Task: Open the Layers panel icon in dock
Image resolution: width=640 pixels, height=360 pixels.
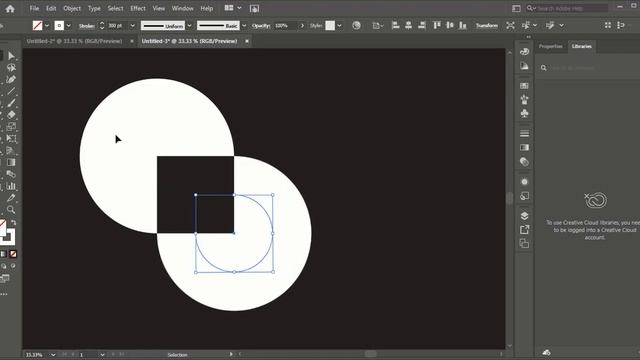Action: pyautogui.click(x=524, y=216)
